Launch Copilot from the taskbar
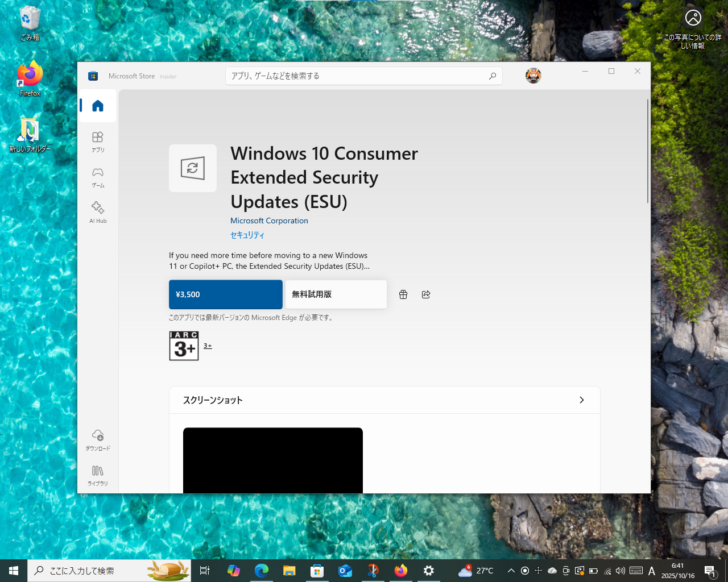 [x=234, y=571]
